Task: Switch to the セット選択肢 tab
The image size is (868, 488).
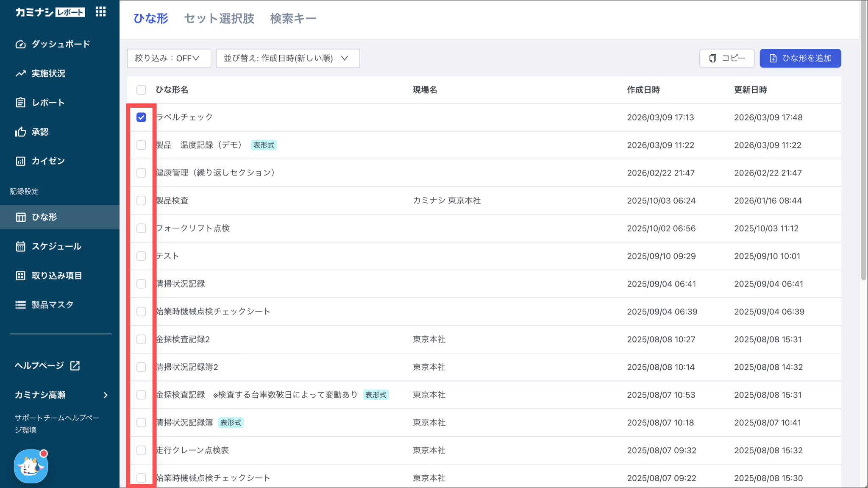Action: click(219, 19)
